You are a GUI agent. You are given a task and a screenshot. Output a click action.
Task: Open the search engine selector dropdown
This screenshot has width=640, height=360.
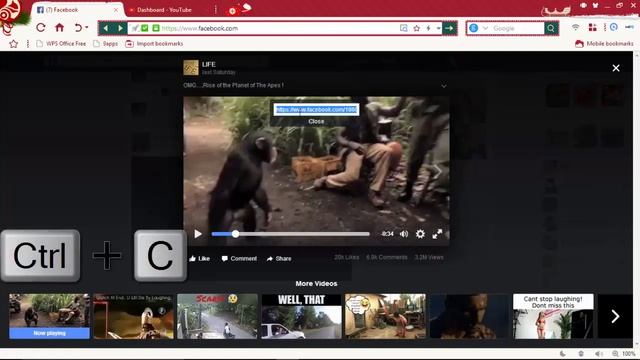[485, 28]
